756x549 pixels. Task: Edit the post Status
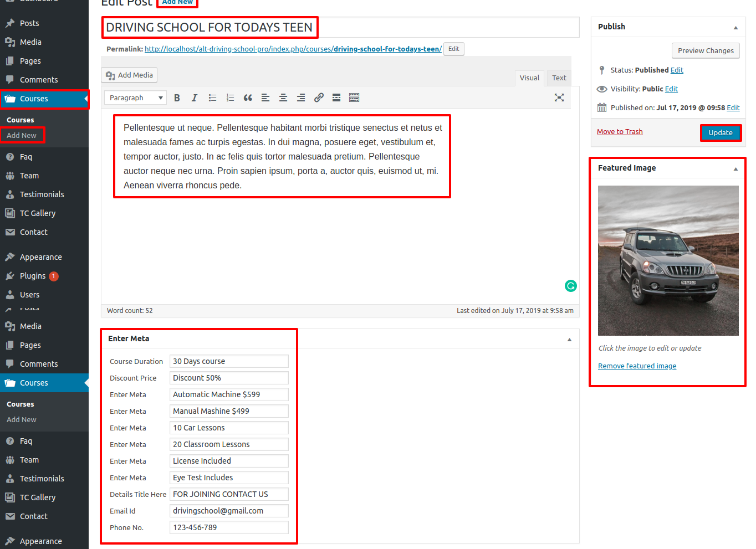coord(677,70)
